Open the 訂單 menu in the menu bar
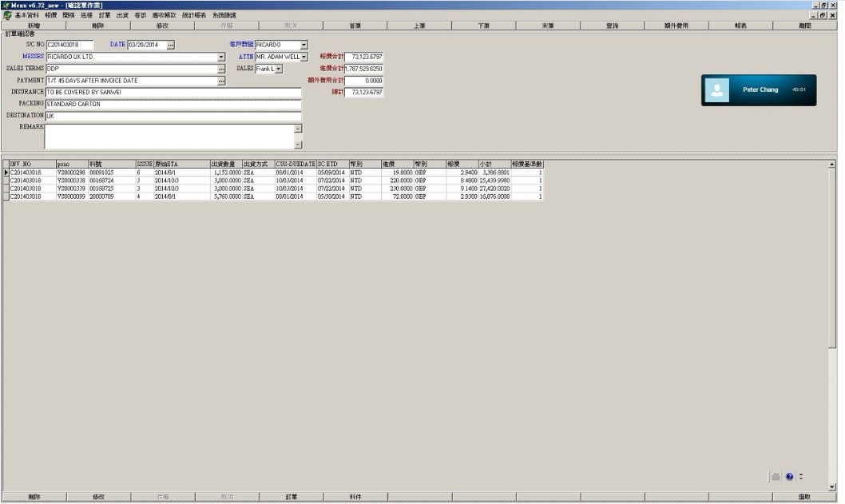 pyautogui.click(x=105, y=15)
